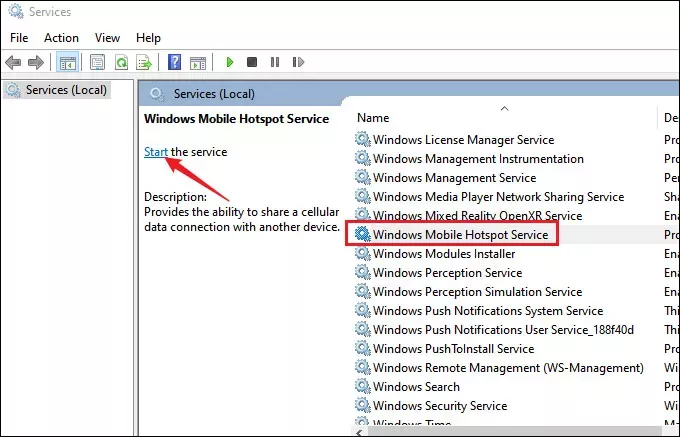Click gear icon of Windows PushToInstall Service
680x437 pixels.
click(x=363, y=349)
